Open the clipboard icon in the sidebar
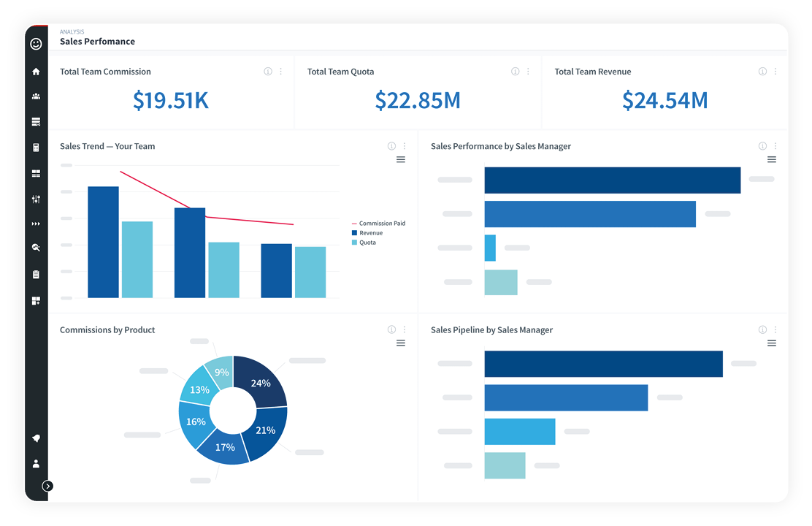This screenshot has height=526, width=812. click(36, 275)
